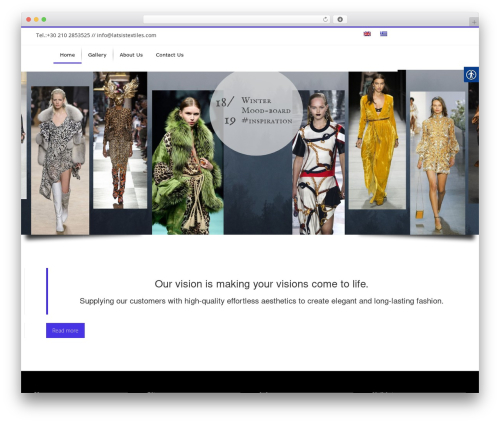Select the green fur coat model image

[x=188, y=162]
